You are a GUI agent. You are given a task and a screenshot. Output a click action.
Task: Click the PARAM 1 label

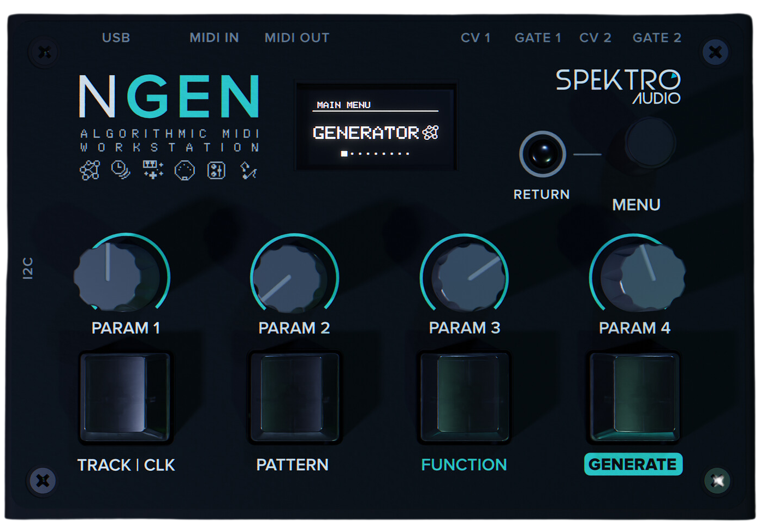pyautogui.click(x=126, y=328)
